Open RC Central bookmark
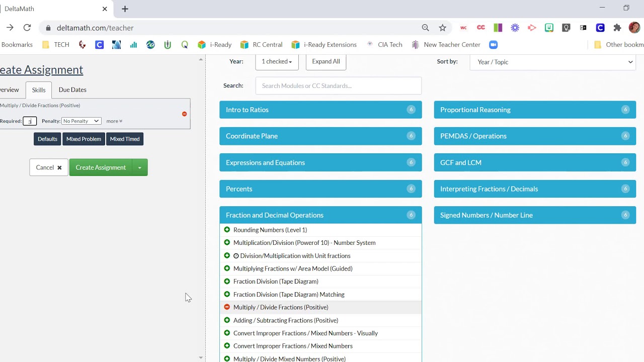The width and height of the screenshot is (644, 362). click(262, 45)
